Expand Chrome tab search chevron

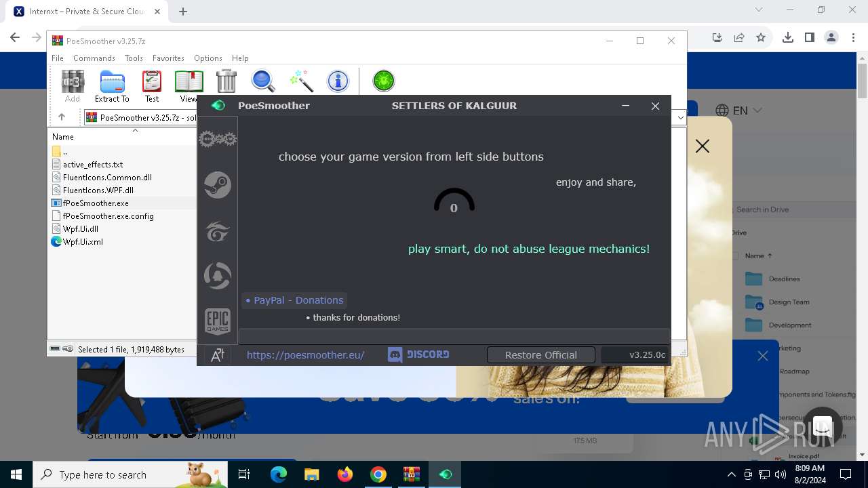pyautogui.click(x=759, y=9)
